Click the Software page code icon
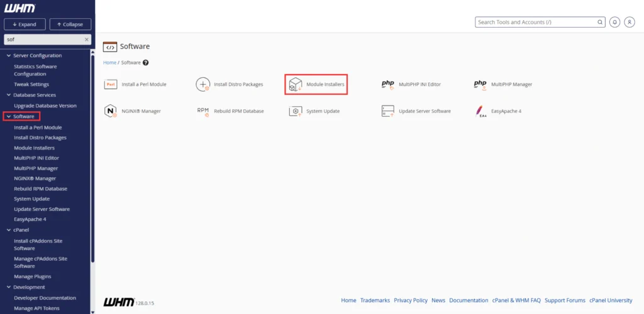 [110, 46]
